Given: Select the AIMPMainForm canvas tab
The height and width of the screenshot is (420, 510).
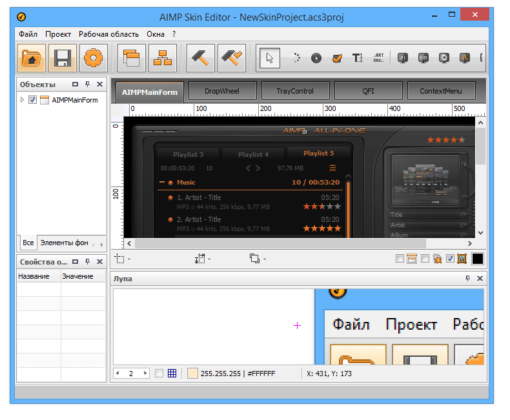Looking at the screenshot, I should pyautogui.click(x=150, y=92).
